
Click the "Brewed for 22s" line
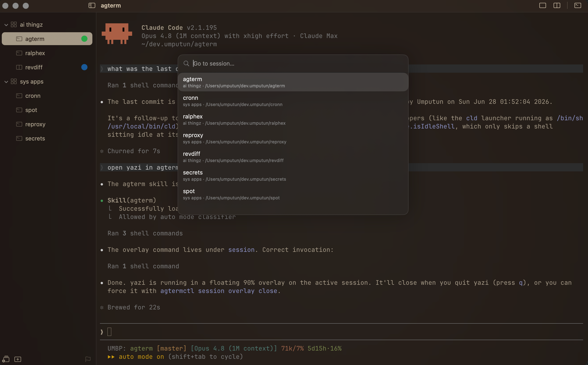coord(134,307)
